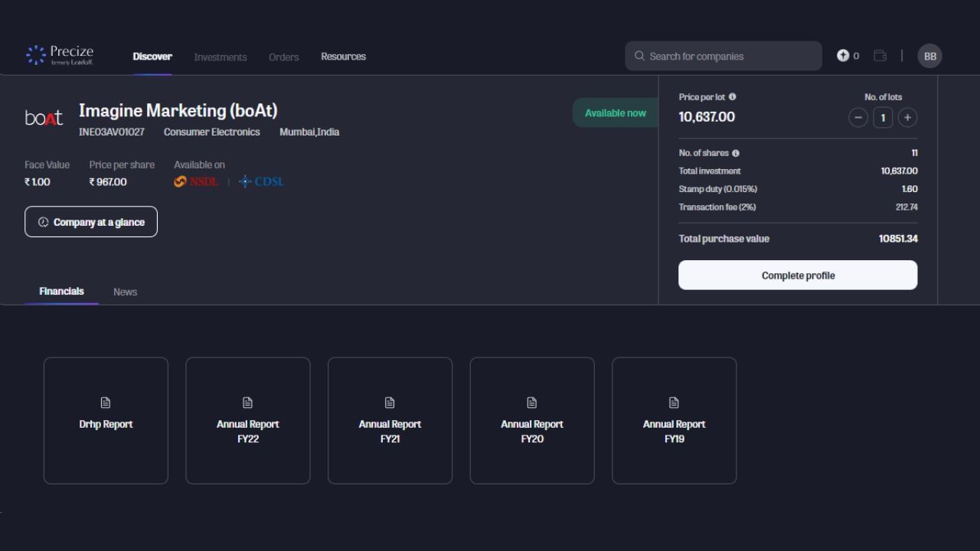
Task: Click the Available now badge
Action: (x=615, y=112)
